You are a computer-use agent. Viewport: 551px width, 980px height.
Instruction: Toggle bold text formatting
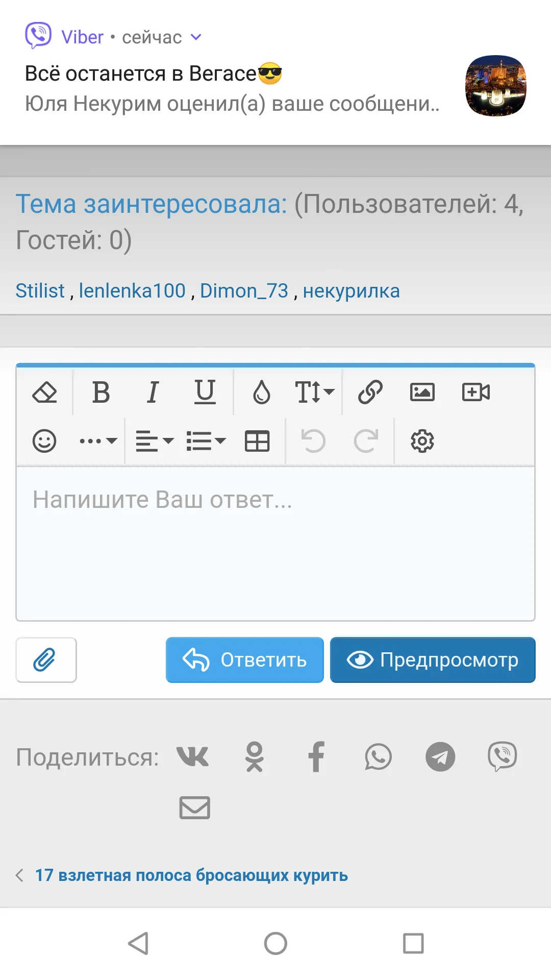pyautogui.click(x=101, y=393)
